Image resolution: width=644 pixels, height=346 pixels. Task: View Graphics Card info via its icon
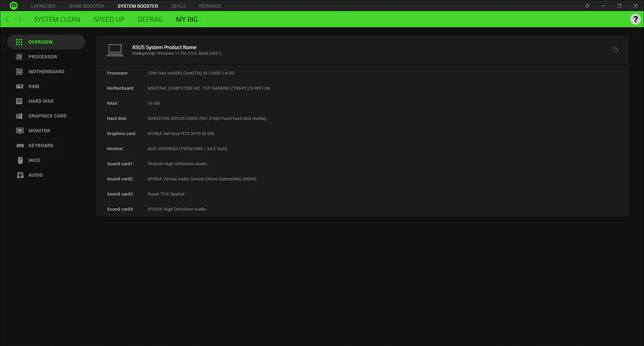click(19, 116)
